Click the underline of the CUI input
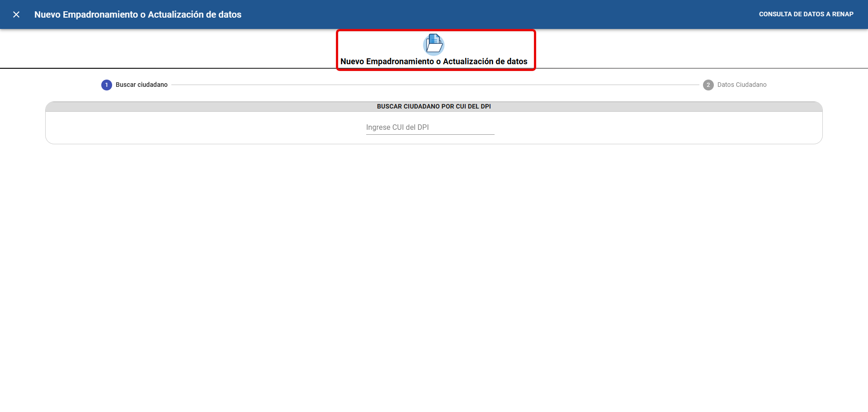This screenshot has height=412, width=868. click(x=430, y=134)
